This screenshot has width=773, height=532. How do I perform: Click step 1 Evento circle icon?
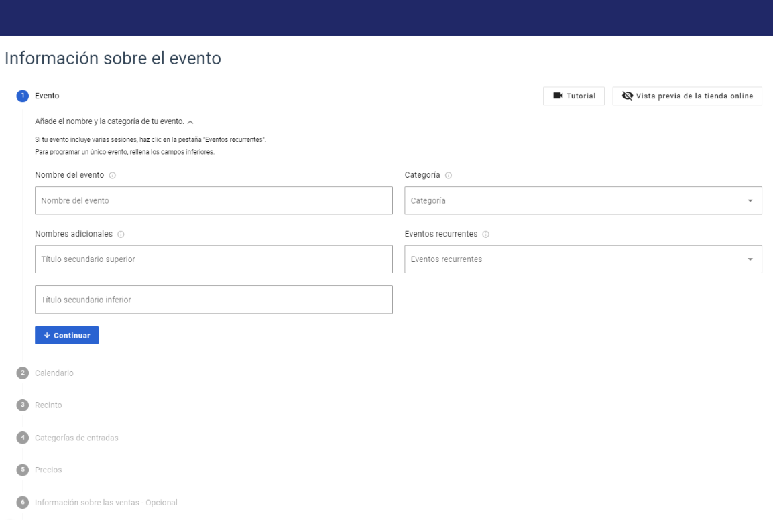point(23,96)
